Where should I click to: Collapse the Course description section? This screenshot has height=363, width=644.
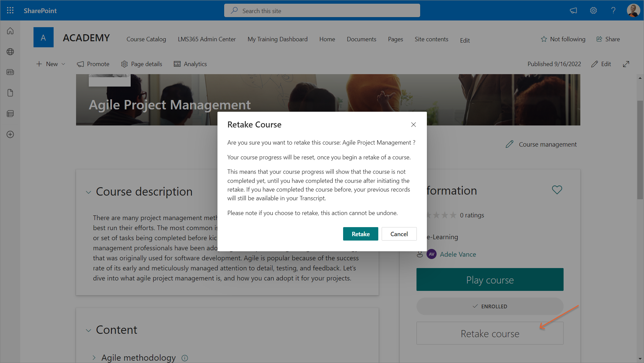tap(88, 192)
